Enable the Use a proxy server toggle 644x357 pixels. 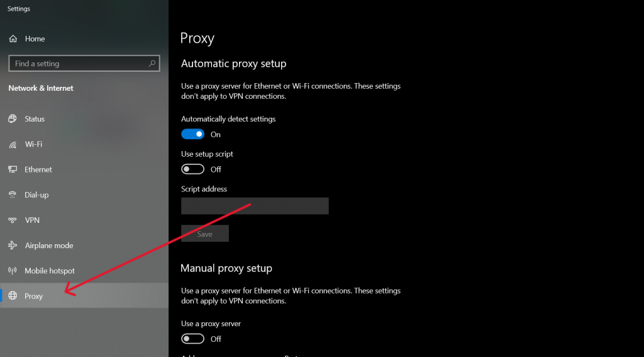click(x=192, y=339)
